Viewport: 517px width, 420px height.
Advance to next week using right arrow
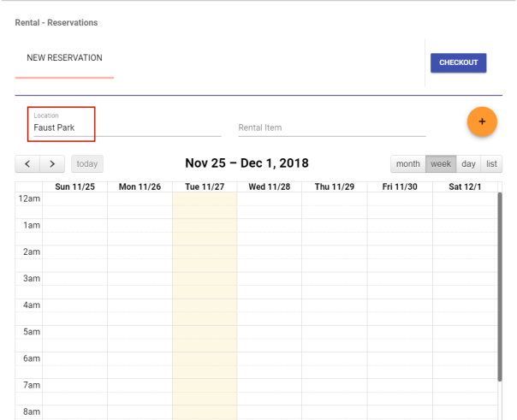click(53, 163)
